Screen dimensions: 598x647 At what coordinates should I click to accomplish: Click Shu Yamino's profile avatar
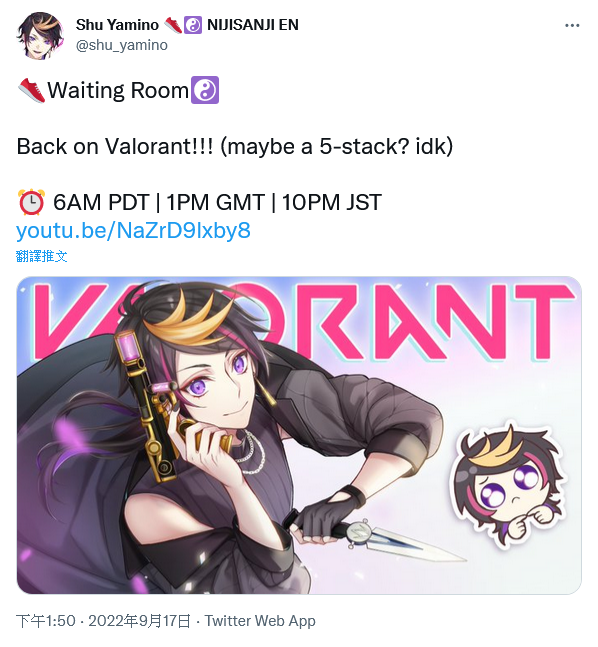(40, 35)
